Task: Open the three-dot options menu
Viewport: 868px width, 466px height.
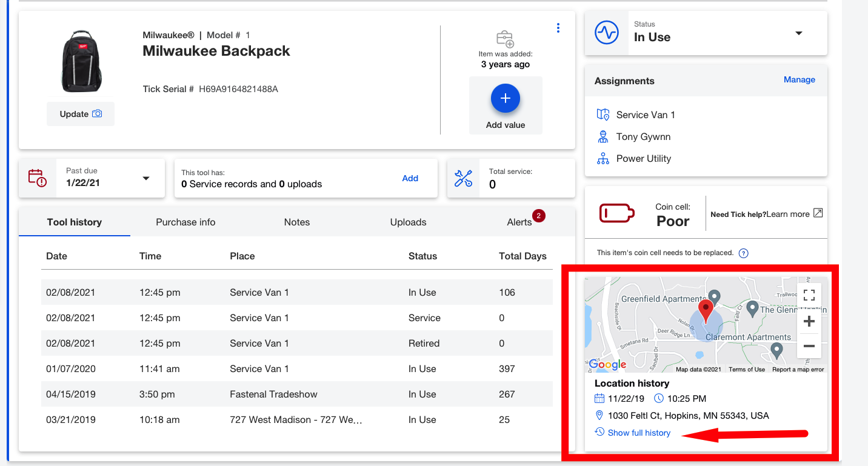Action: [558, 28]
